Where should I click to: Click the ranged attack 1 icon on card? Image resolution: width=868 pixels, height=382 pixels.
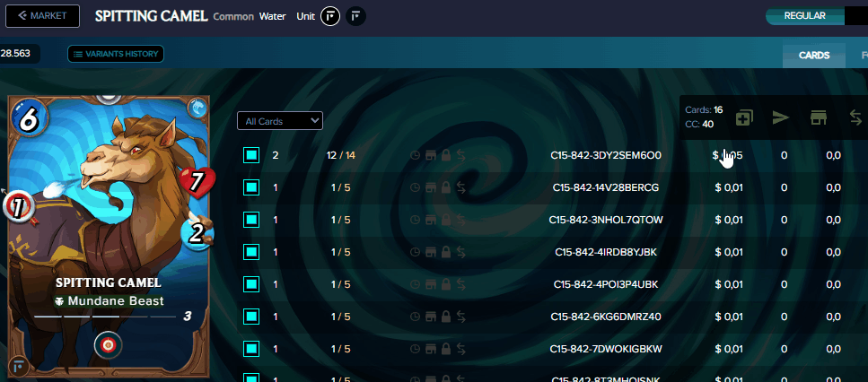click(18, 207)
